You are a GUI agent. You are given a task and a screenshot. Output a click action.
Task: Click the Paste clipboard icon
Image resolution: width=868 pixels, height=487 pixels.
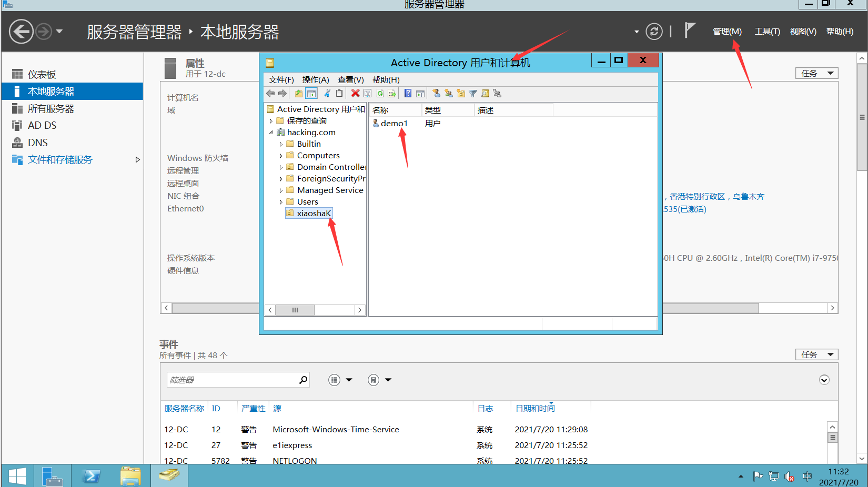point(339,94)
